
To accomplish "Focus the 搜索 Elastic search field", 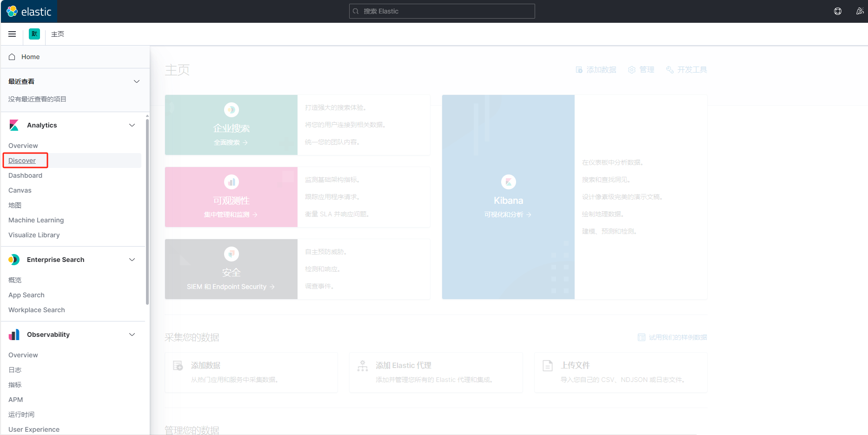I will [x=442, y=11].
